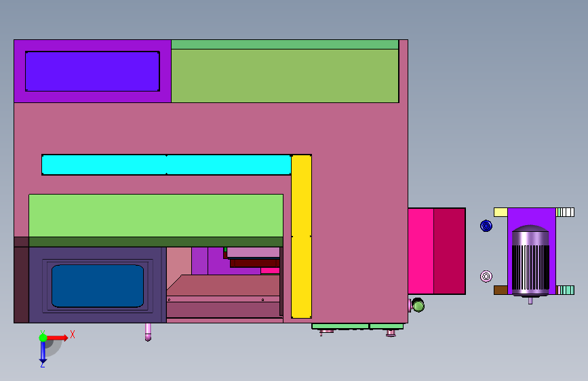The width and height of the screenshot is (588, 381).
Task: Select the ribbed motor body
Action: [530, 260]
